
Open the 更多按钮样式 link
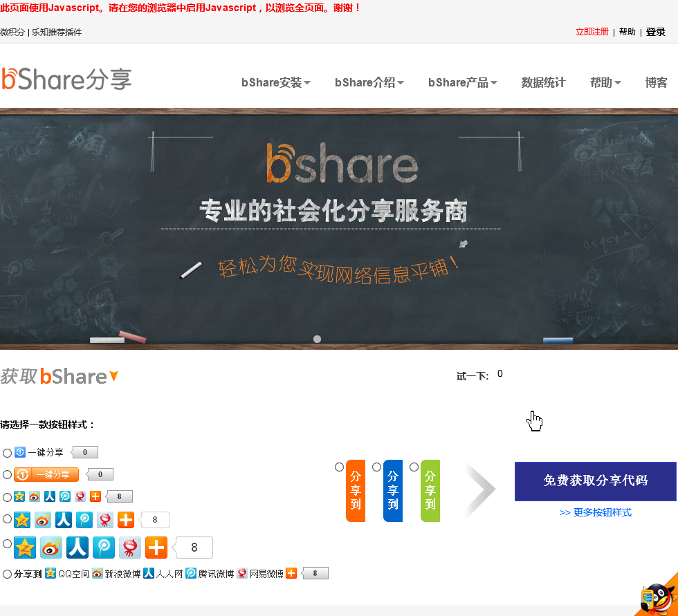(x=595, y=512)
